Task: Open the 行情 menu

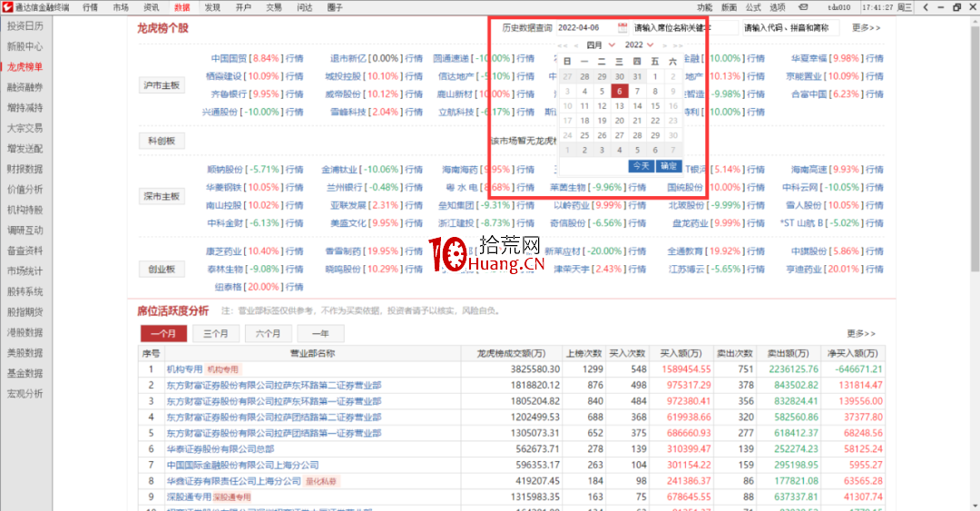Action: coord(90,7)
